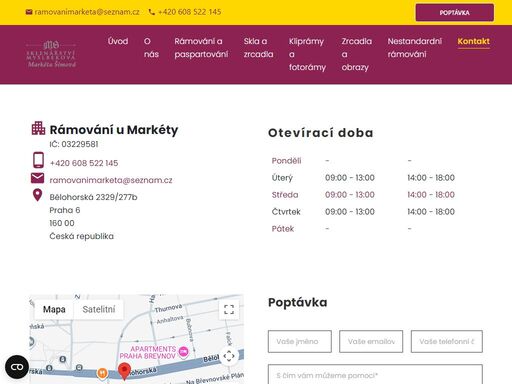
Task: Select the Kontakt menu item
Action: tap(473, 41)
